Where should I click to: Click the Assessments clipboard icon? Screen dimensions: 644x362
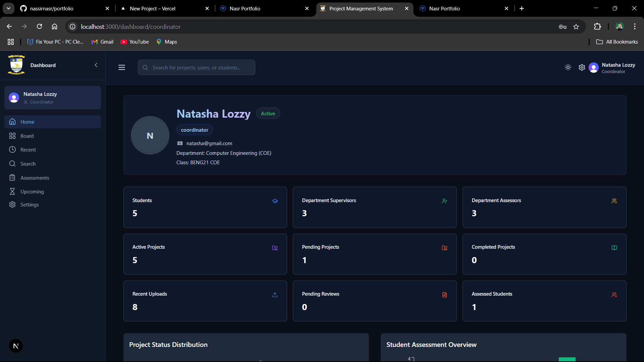12,178
